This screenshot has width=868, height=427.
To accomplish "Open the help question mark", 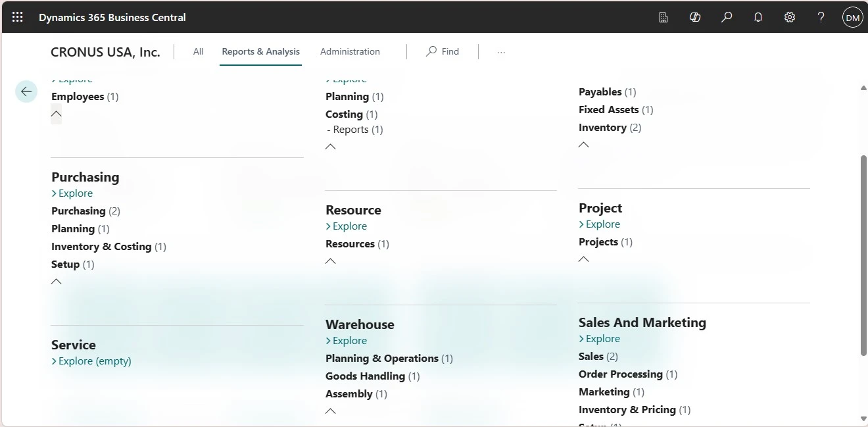I will click(821, 18).
